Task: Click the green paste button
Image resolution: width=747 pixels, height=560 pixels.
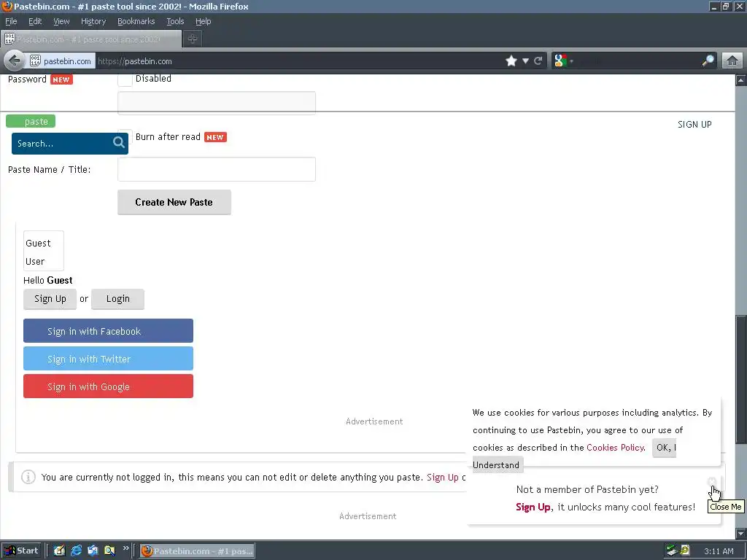Action: pos(31,122)
